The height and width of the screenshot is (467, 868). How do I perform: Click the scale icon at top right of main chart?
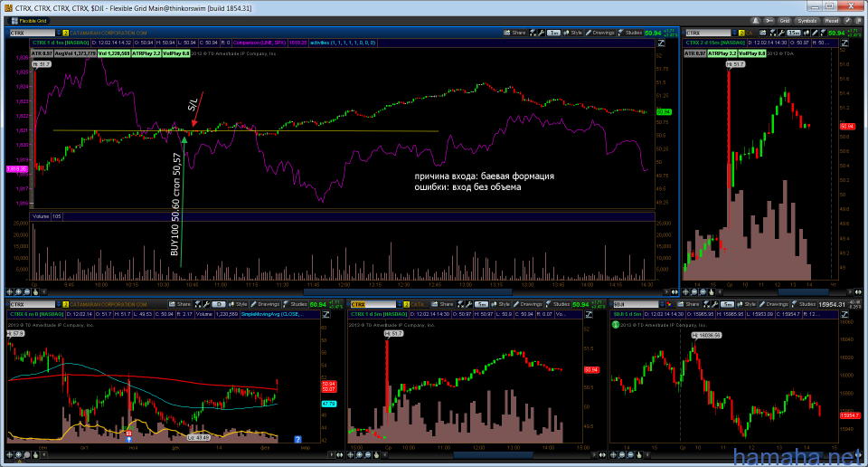point(661,43)
